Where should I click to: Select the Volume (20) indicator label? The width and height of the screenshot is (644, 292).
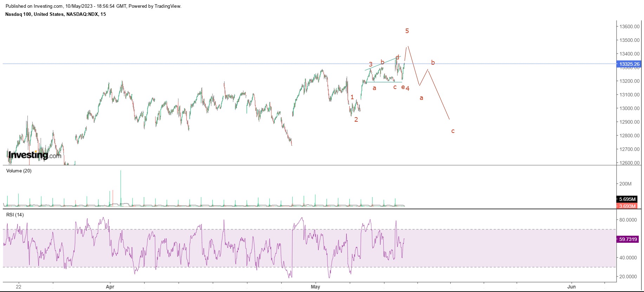point(19,171)
